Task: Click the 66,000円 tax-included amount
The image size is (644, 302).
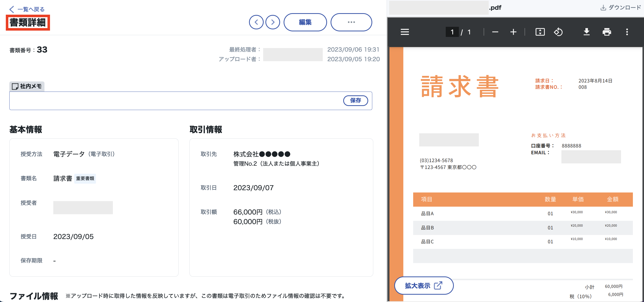Action: (248, 212)
